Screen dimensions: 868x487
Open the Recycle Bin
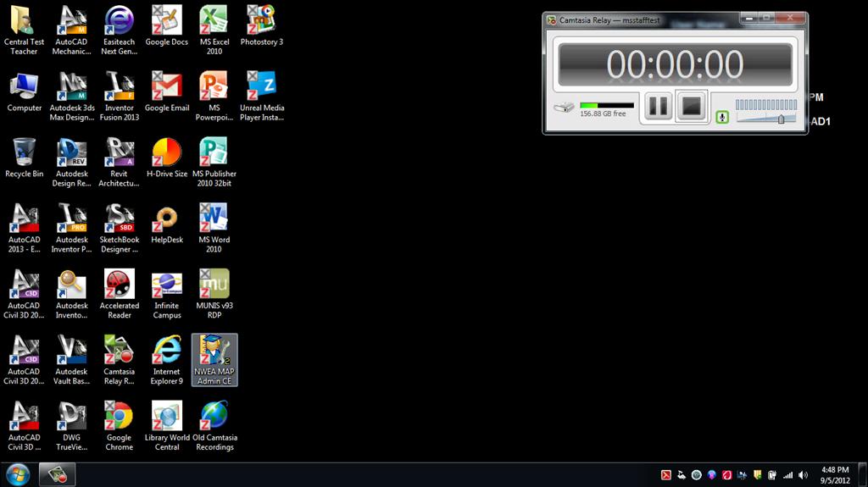point(24,158)
